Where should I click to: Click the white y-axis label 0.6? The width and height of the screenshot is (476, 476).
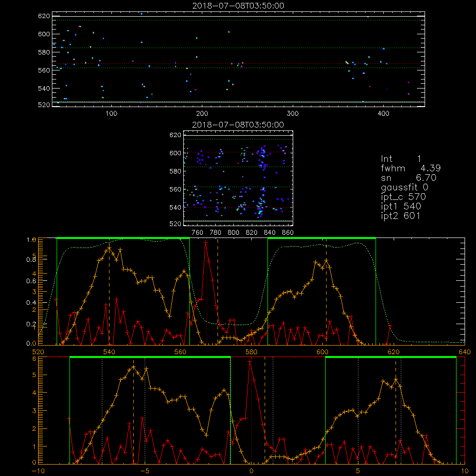[x=31, y=281]
